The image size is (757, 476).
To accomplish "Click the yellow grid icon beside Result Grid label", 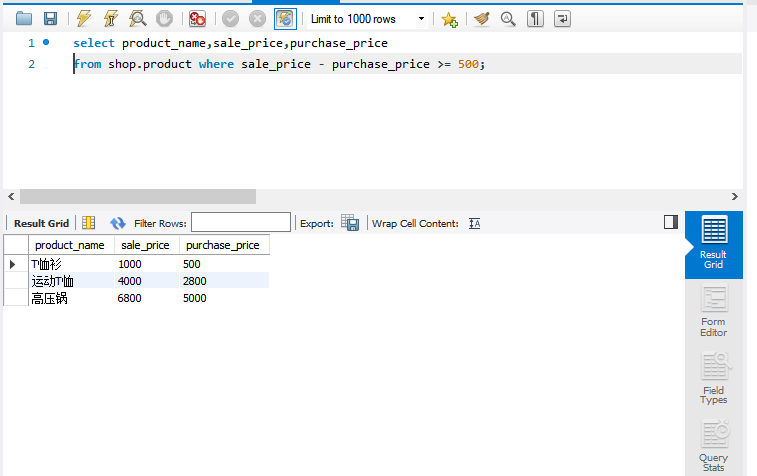I will pyautogui.click(x=88, y=223).
